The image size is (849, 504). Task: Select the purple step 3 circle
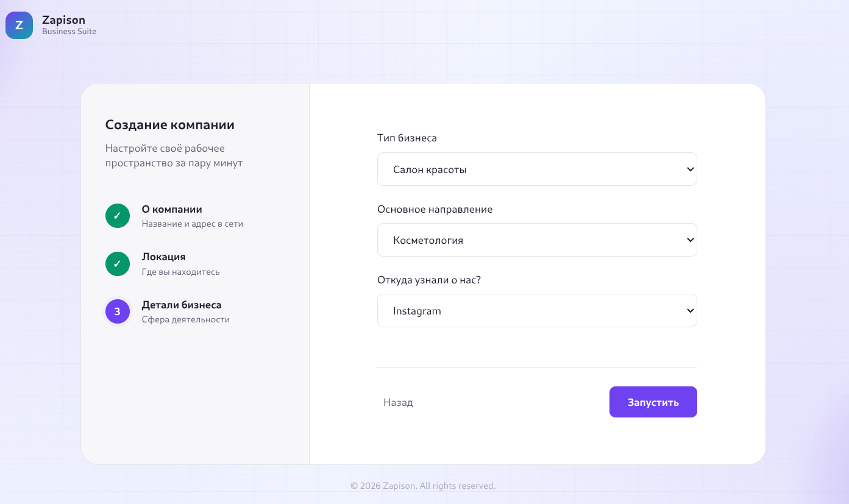pos(118,311)
